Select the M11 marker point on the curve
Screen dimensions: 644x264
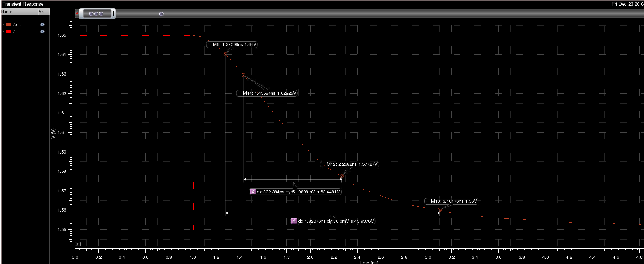coord(244,75)
